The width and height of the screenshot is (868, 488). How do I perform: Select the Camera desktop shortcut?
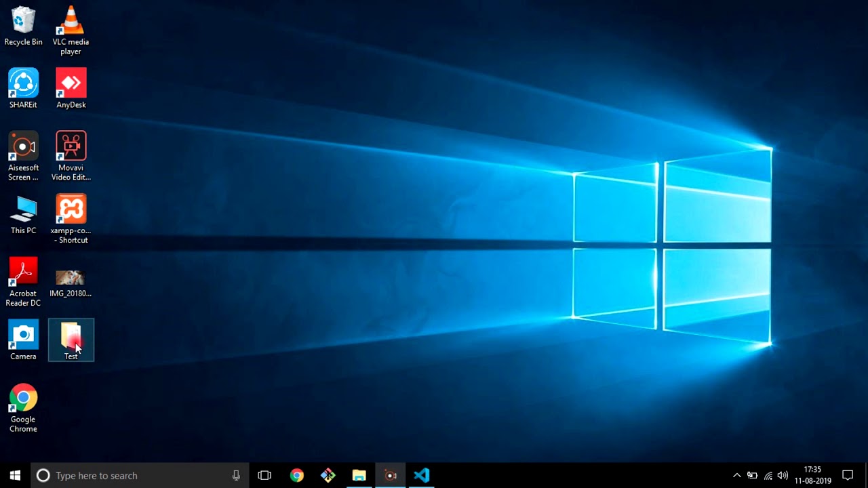point(23,341)
